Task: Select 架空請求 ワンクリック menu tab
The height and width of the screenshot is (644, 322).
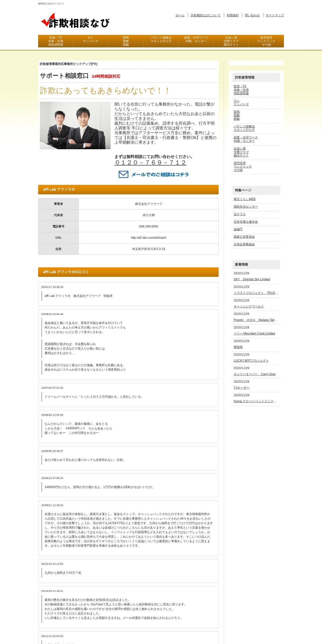Action: tap(266, 41)
